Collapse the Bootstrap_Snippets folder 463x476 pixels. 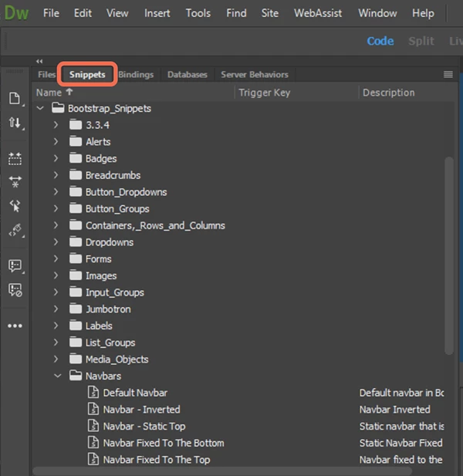point(40,108)
